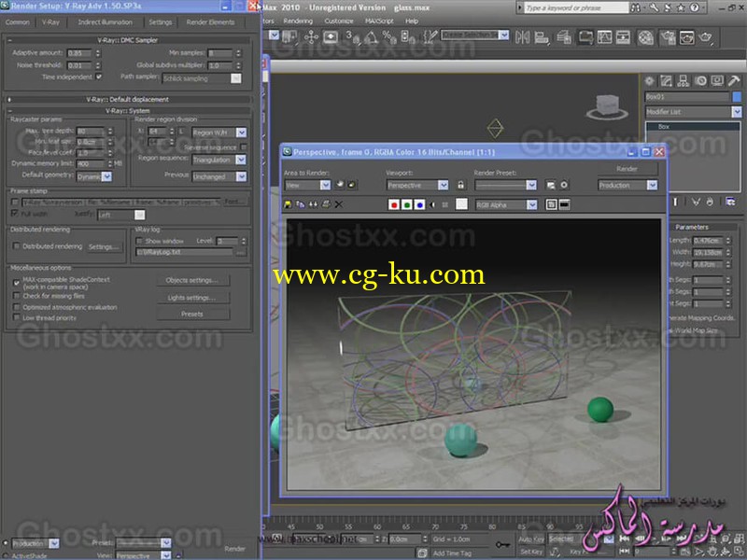Open the Layer Manager icon
Screen dimensions: 747x560
(x=565, y=37)
